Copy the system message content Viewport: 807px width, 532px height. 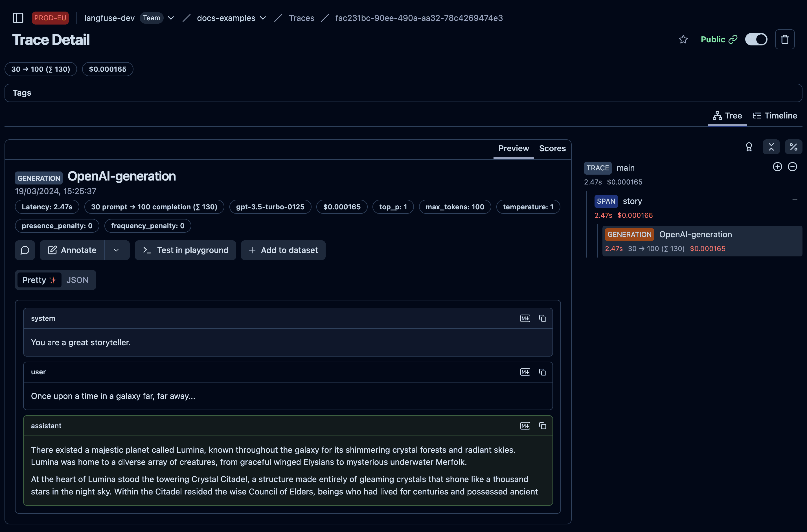pos(542,318)
